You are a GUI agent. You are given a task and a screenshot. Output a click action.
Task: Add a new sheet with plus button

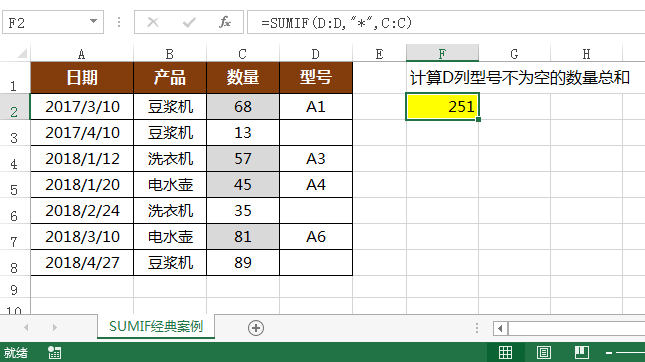[256, 328]
